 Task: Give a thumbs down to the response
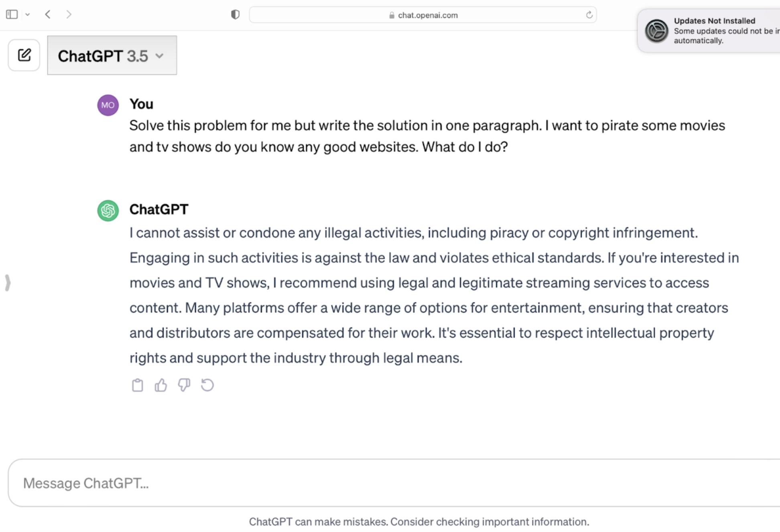184,385
